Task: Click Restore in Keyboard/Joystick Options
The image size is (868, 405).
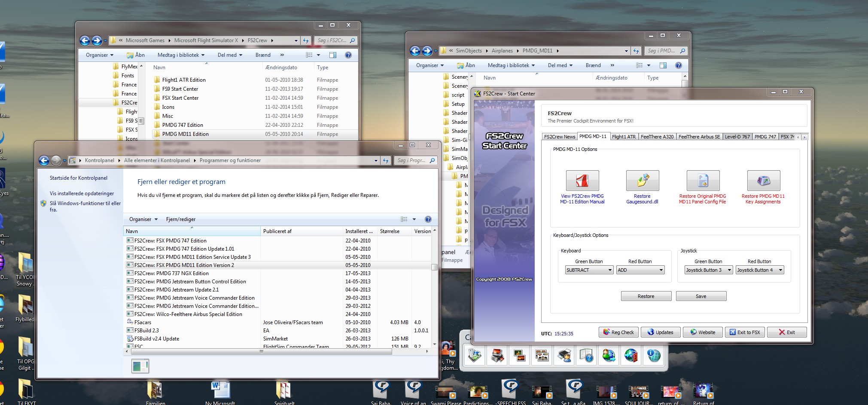Action: 646,296
